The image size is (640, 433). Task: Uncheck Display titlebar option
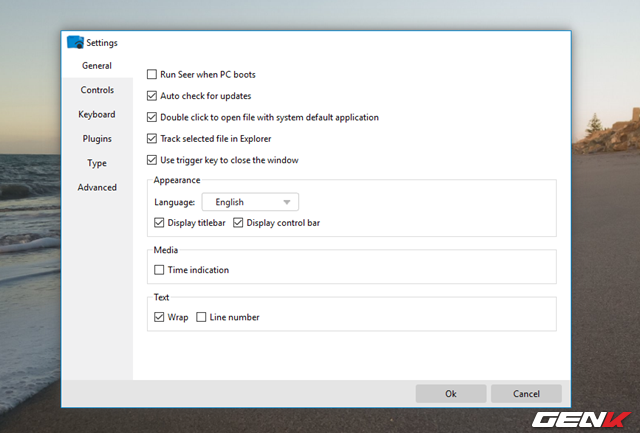pos(160,222)
